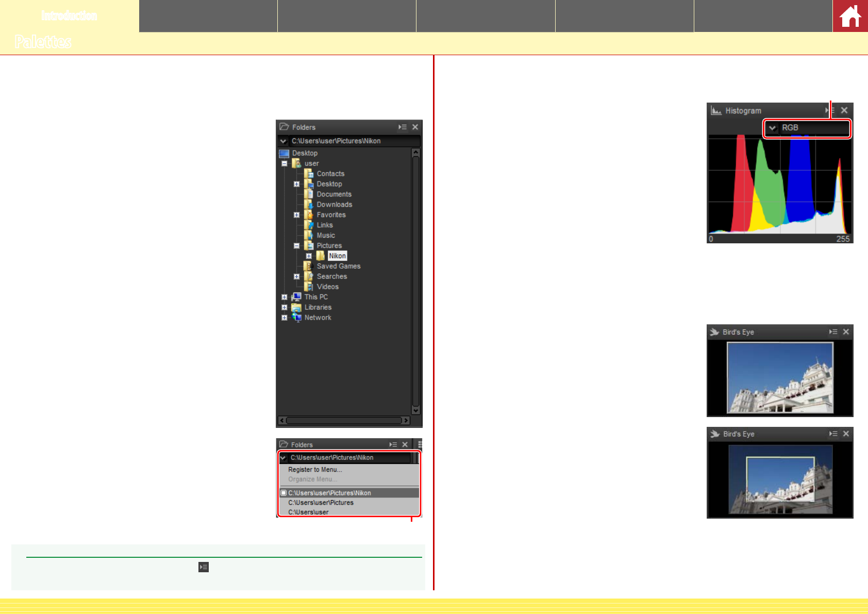Click the vertical scrollbar thumb in Folders

(416, 281)
